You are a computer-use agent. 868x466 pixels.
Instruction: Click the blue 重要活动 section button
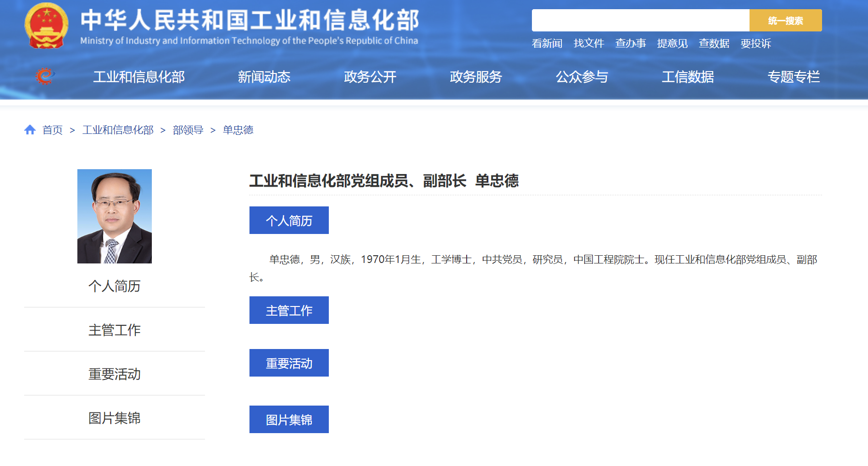click(289, 363)
